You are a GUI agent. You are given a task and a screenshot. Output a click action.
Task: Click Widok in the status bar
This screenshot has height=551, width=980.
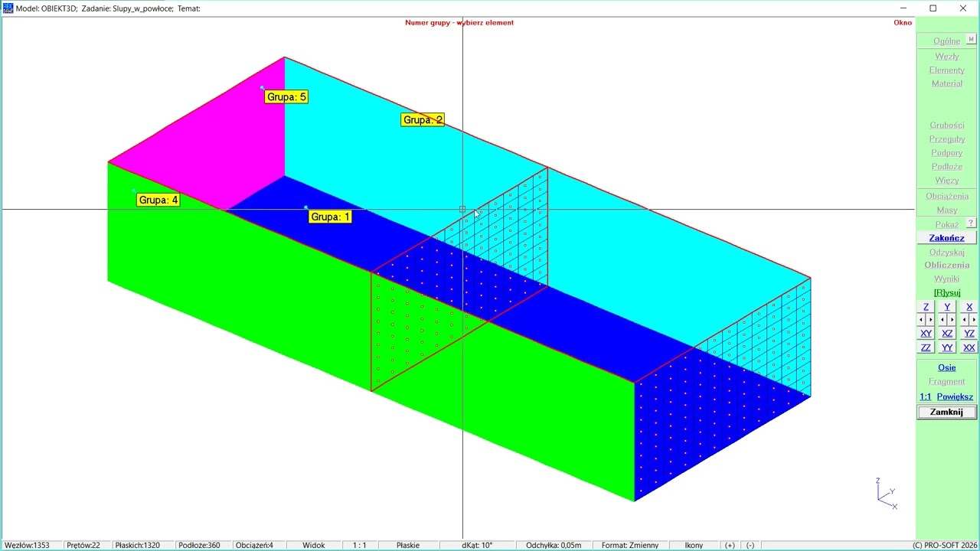pos(314,545)
